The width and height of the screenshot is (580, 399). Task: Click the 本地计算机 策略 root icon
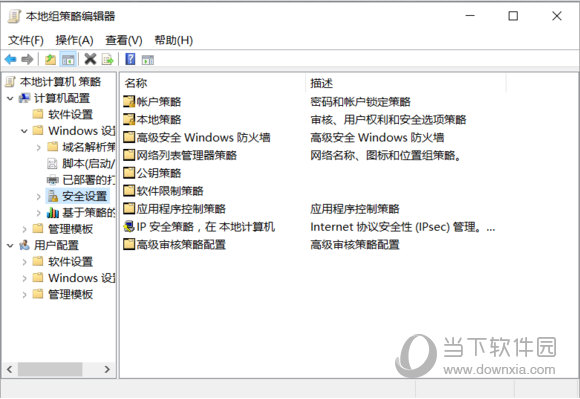point(11,82)
